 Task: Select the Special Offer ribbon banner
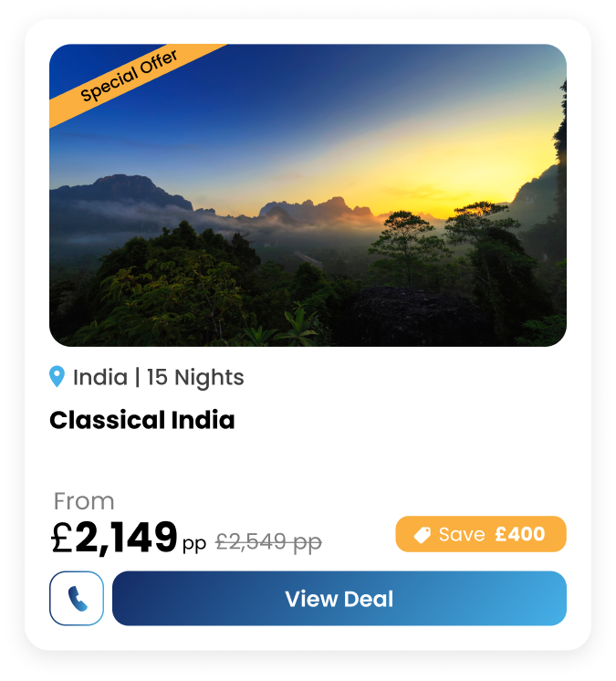131,79
